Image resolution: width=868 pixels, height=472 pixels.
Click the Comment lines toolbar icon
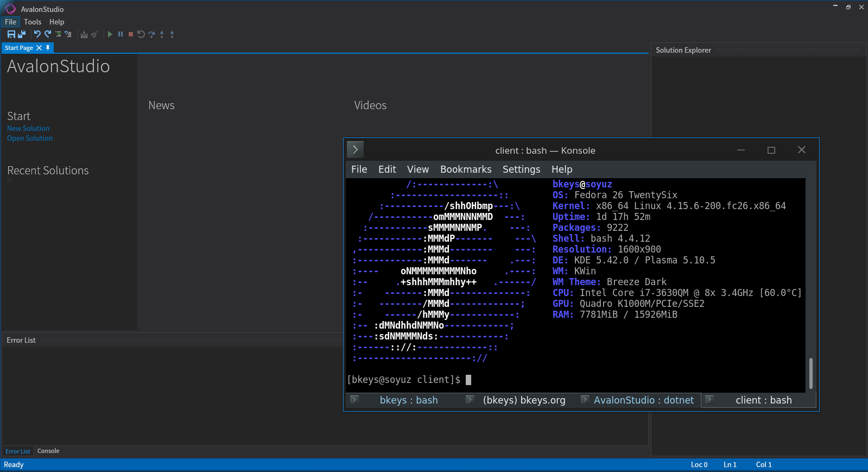click(58, 34)
